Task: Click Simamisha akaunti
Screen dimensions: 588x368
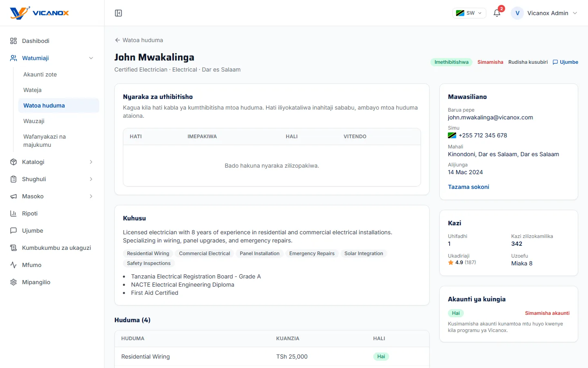Action: [547, 313]
